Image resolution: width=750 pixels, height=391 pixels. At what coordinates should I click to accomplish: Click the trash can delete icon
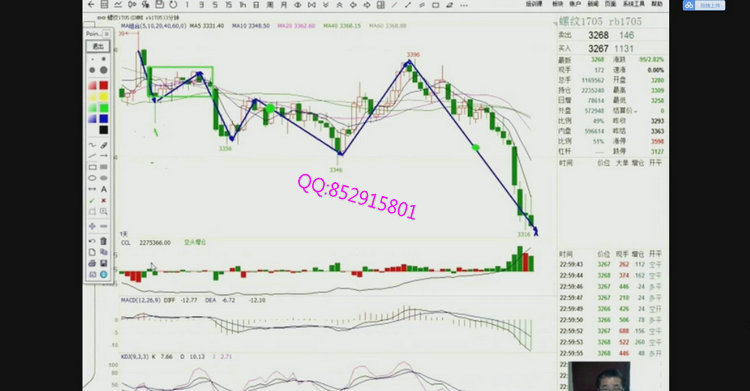104,241
